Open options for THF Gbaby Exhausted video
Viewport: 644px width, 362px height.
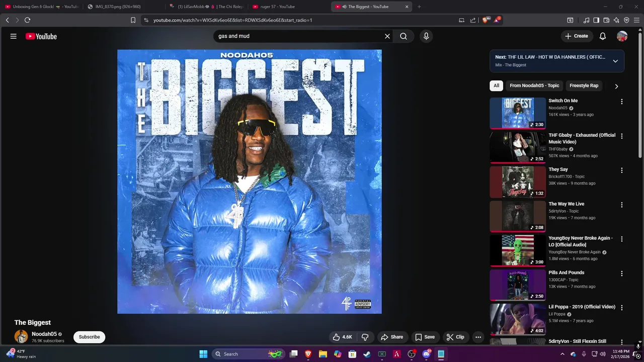click(x=622, y=136)
